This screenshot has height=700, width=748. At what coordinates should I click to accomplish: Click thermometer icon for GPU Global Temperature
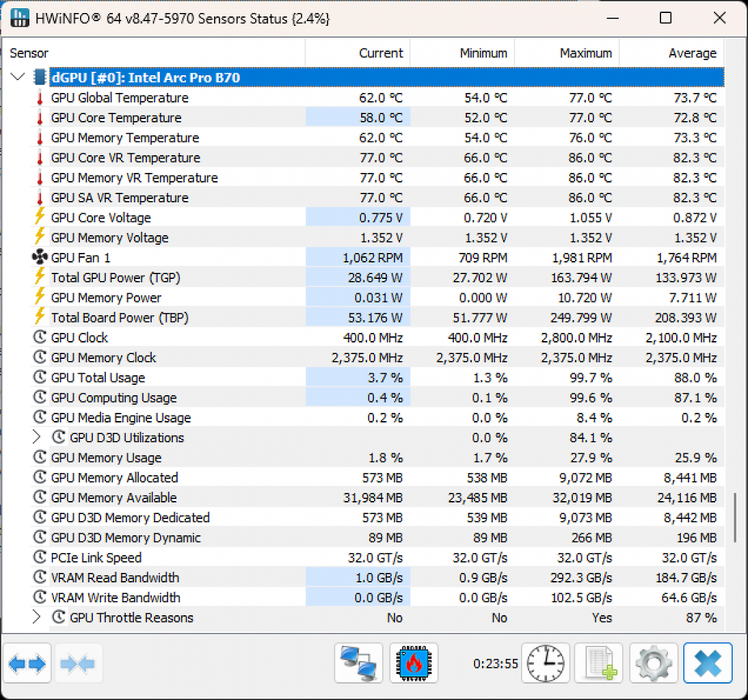(40, 98)
